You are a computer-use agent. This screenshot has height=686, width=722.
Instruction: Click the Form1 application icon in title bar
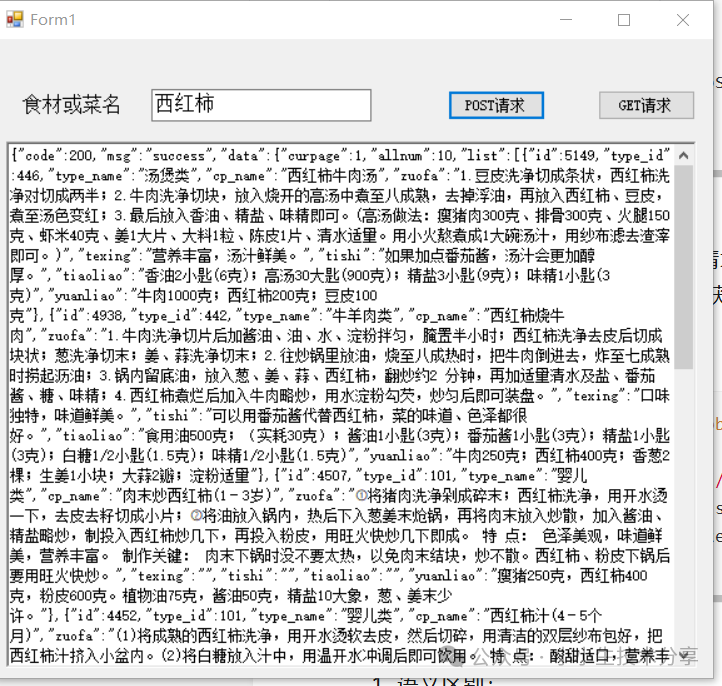tap(15, 19)
